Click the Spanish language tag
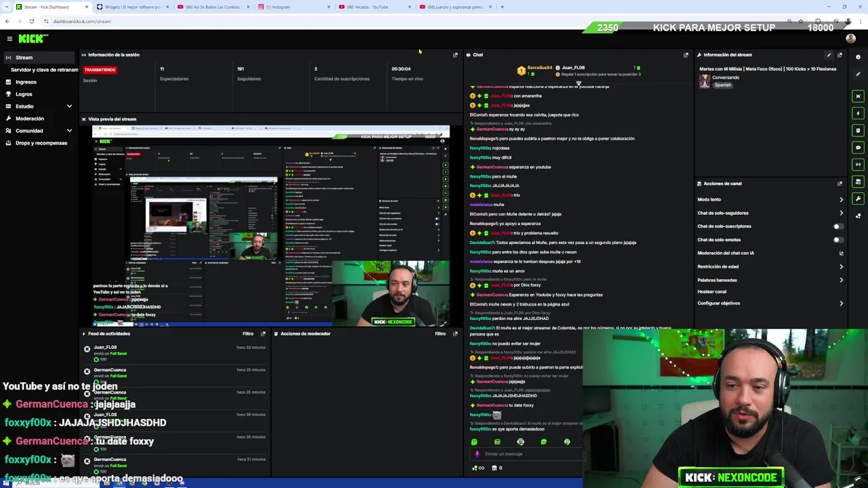 723,85
